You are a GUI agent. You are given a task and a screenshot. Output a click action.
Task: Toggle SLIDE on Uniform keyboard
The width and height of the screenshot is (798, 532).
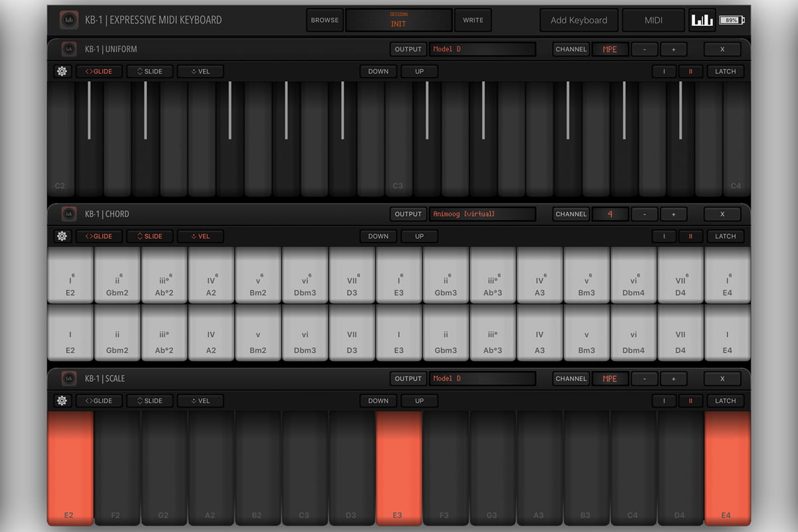(x=150, y=71)
